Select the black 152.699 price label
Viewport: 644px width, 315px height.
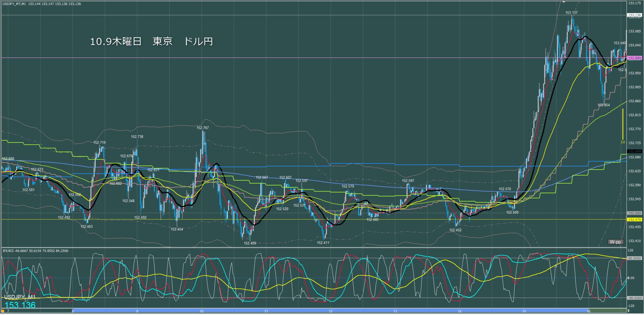(x=634, y=152)
